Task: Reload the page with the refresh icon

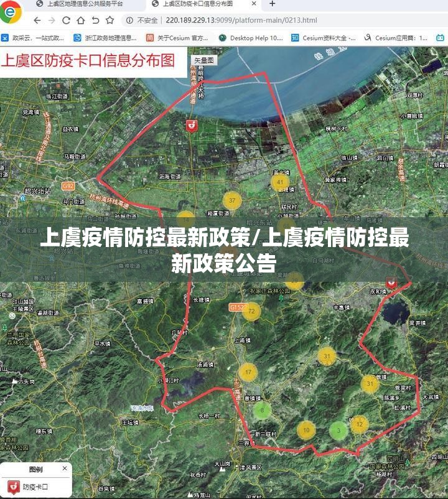Action: 67,21
